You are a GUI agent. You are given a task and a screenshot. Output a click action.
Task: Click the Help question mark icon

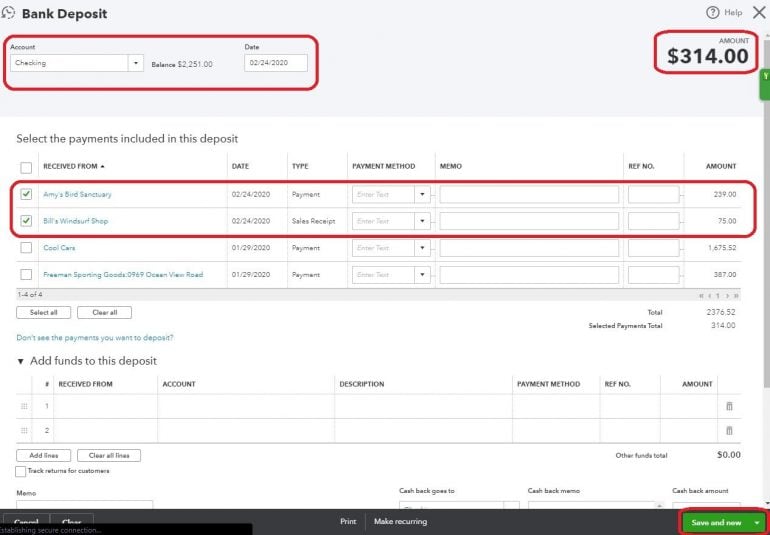click(713, 13)
